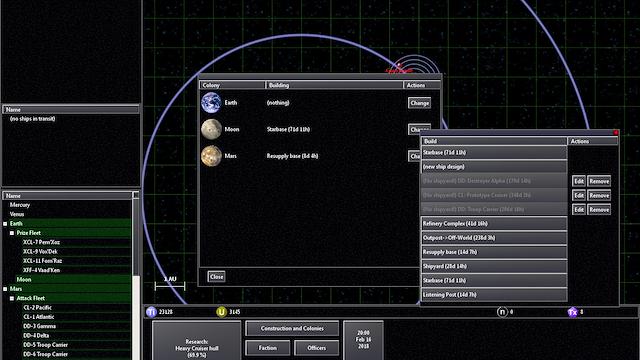Click the Titanium (Ti) resource icon
Viewport: 640px width, 360px height.
(151, 312)
